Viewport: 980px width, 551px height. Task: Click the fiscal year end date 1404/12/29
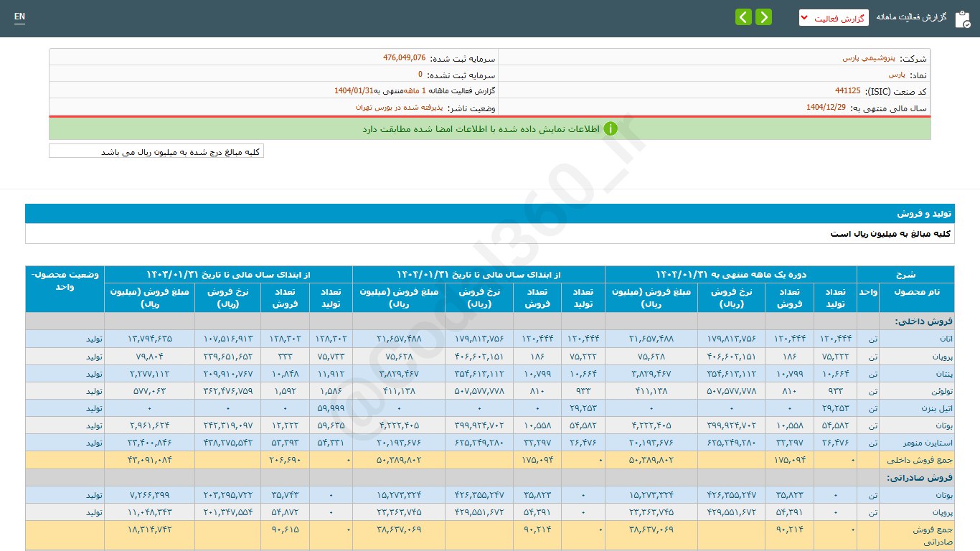[x=826, y=108]
